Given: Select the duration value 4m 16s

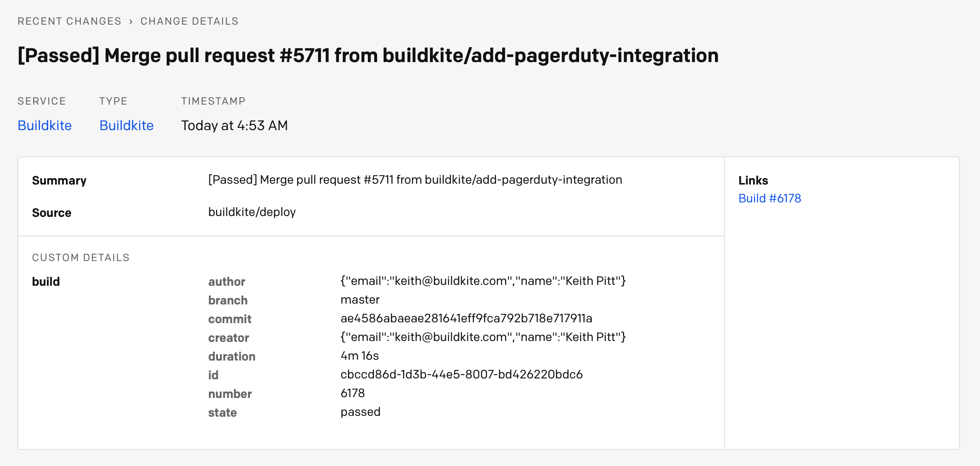Looking at the screenshot, I should (361, 356).
